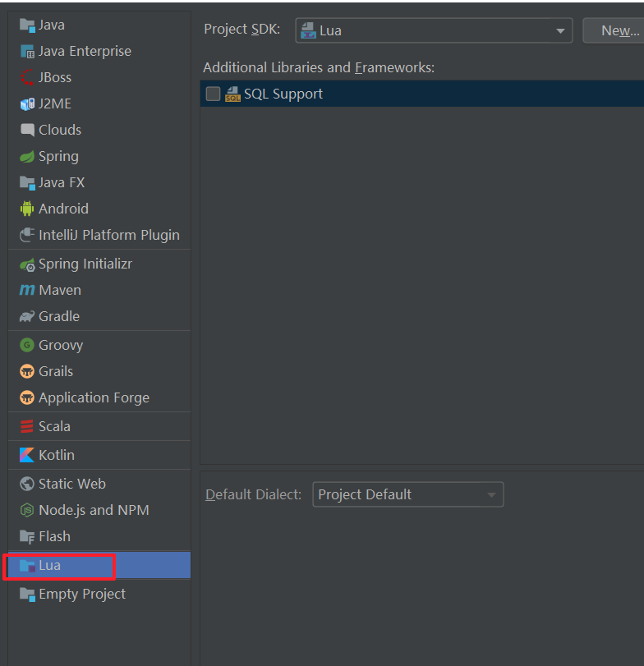This screenshot has width=644, height=666.
Task: Click the New... SDK button
Action: click(614, 30)
